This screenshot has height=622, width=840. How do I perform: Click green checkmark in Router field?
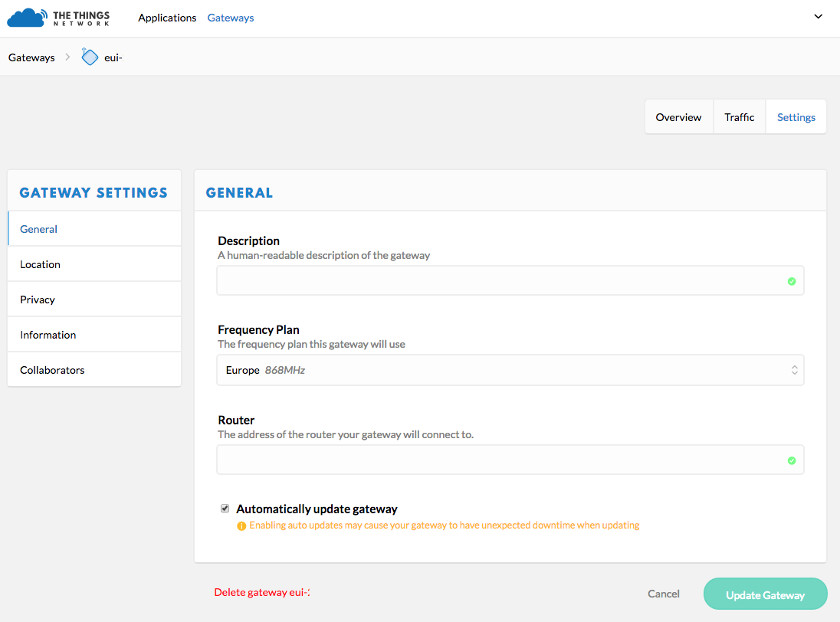point(792,460)
